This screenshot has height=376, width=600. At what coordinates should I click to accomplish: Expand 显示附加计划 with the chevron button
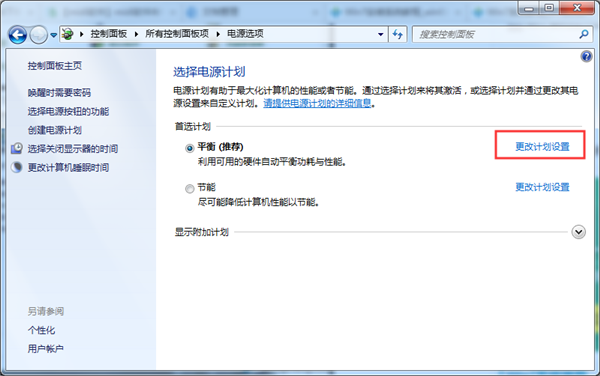[x=578, y=232]
